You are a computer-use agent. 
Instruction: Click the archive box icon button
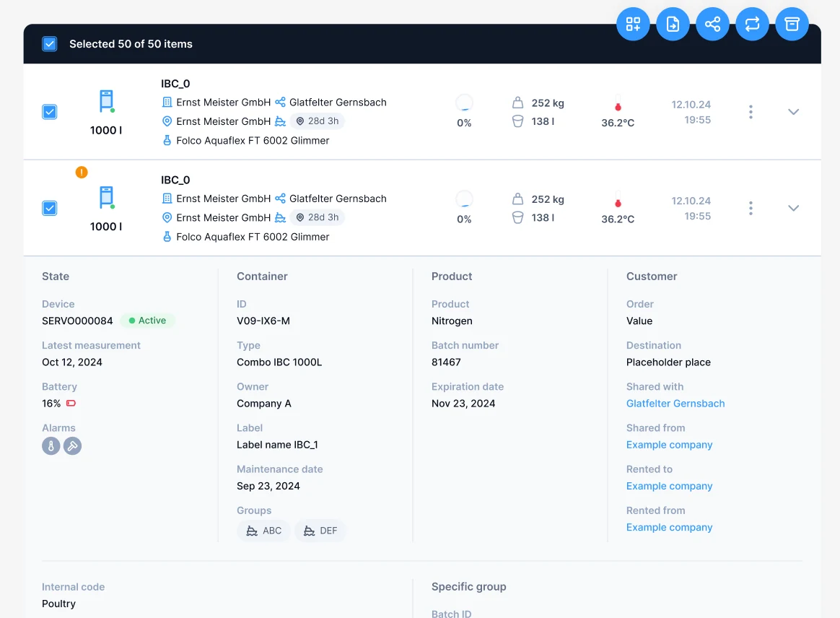(791, 24)
